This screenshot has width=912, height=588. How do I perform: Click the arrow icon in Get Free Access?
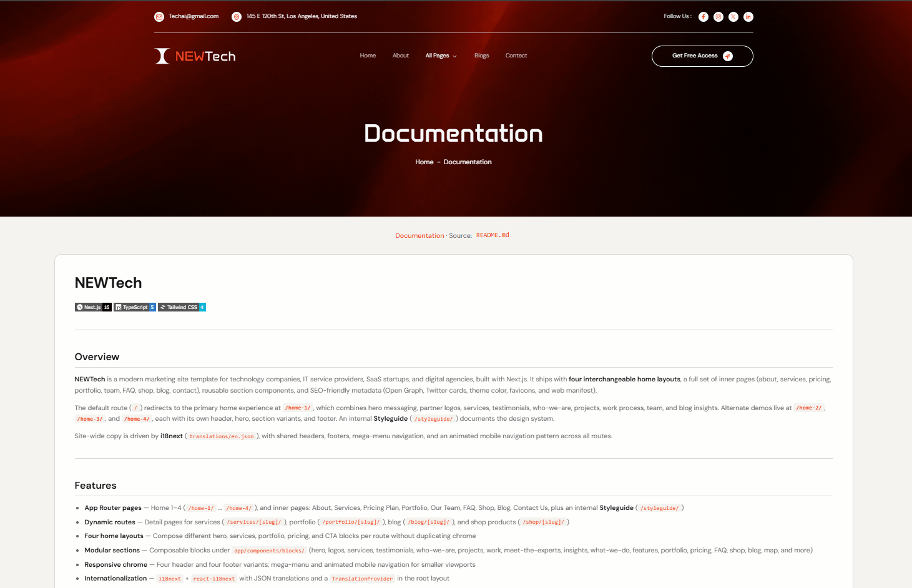point(728,56)
